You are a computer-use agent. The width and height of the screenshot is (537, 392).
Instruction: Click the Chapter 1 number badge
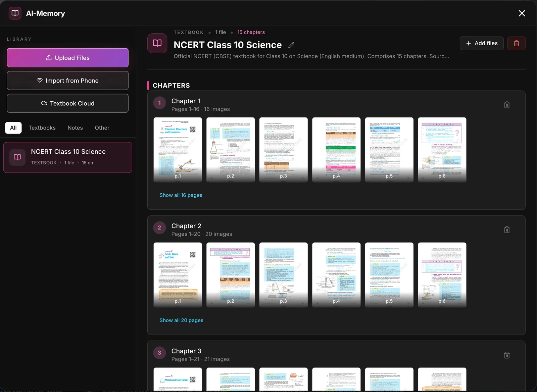coord(159,103)
